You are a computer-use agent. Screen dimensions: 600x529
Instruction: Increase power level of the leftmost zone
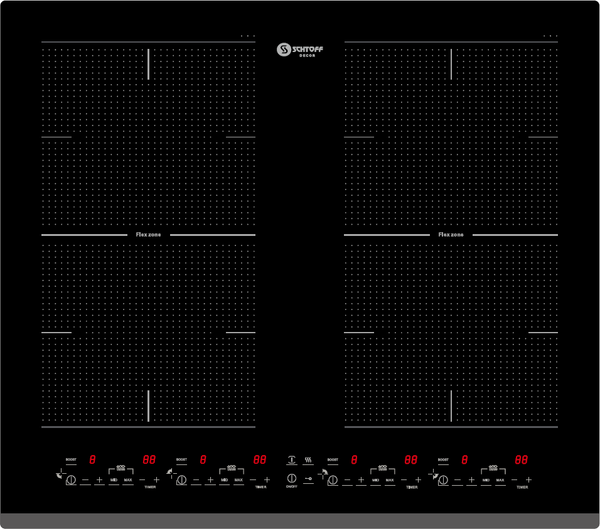(99, 480)
